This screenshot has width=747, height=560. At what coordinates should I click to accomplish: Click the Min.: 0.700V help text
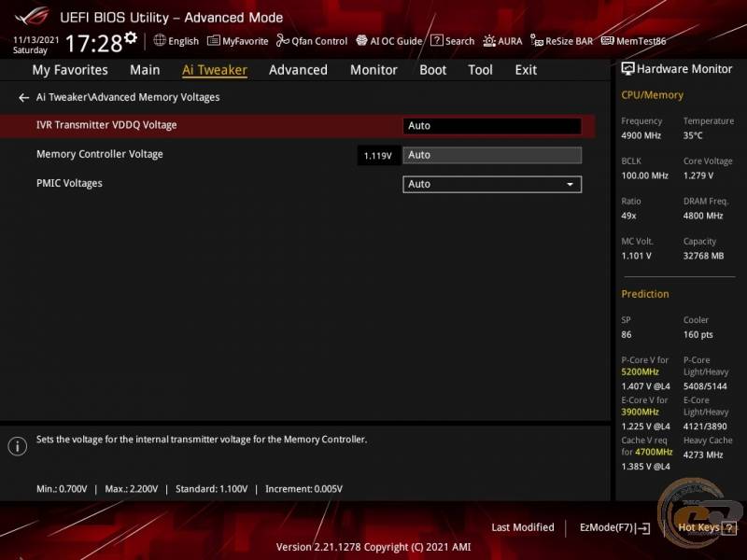tap(62, 489)
